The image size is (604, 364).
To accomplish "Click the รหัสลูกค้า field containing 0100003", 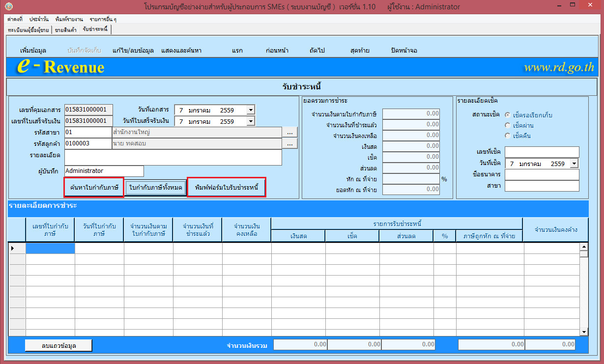I will point(88,143).
